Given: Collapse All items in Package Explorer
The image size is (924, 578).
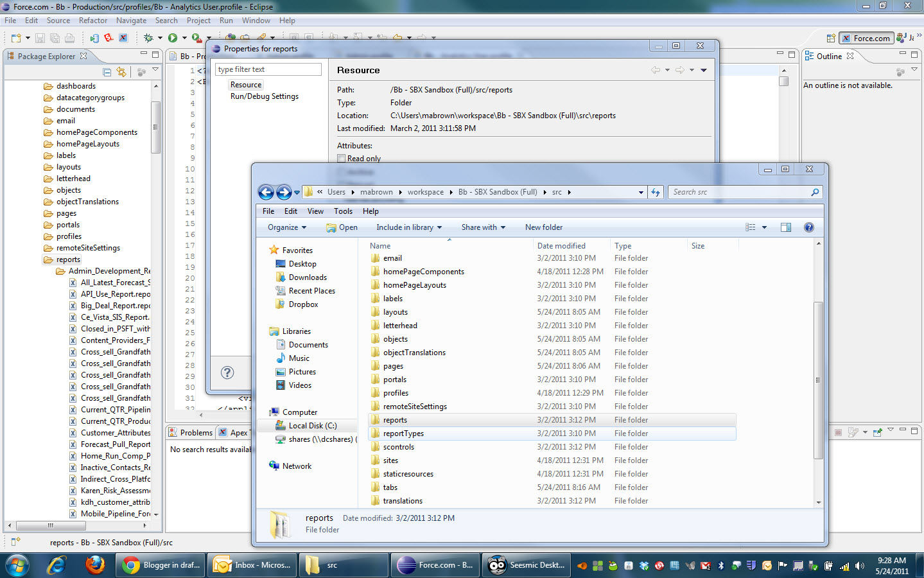Looking at the screenshot, I should click(x=106, y=71).
